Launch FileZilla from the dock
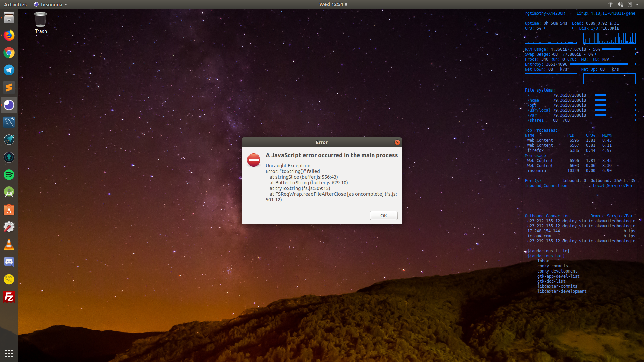Image resolution: width=644 pixels, height=362 pixels. pos(9,297)
